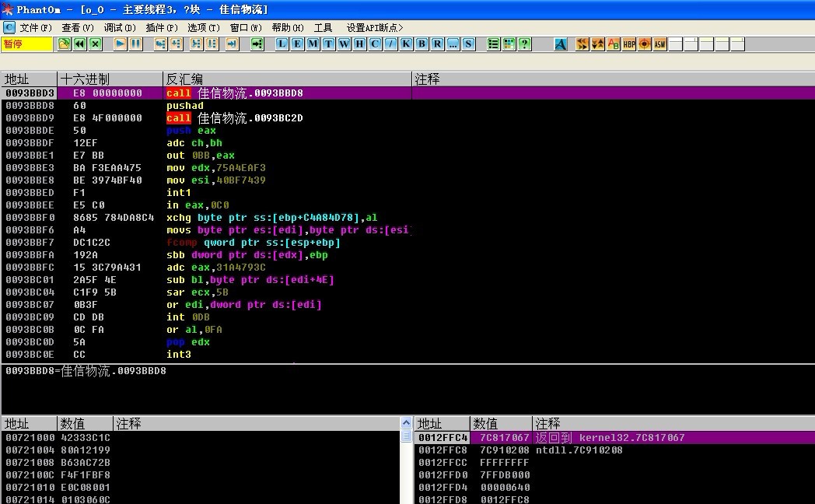Click the green list options icon

tap(493, 44)
